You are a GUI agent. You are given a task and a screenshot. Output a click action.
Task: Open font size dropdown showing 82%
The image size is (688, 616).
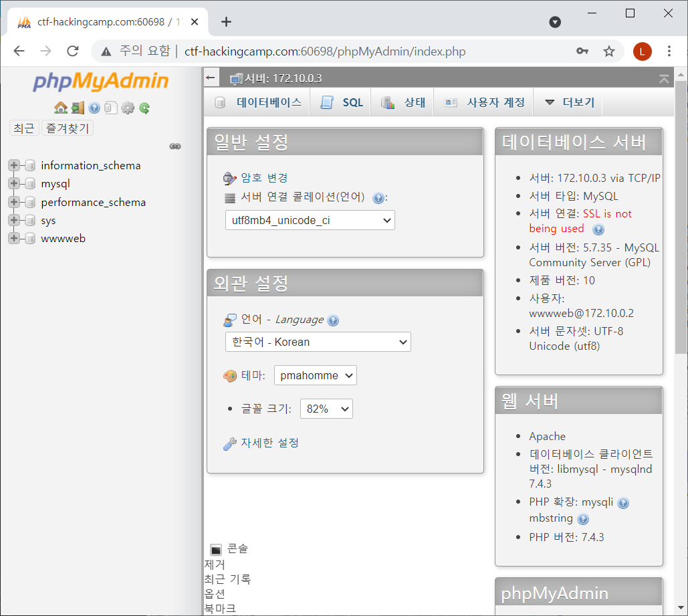coord(326,409)
